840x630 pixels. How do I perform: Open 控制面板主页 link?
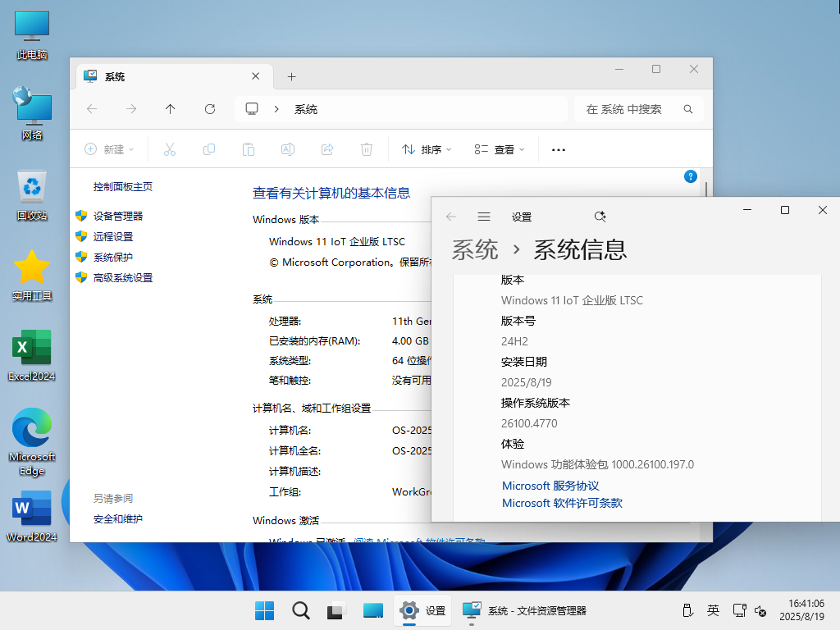(123, 186)
